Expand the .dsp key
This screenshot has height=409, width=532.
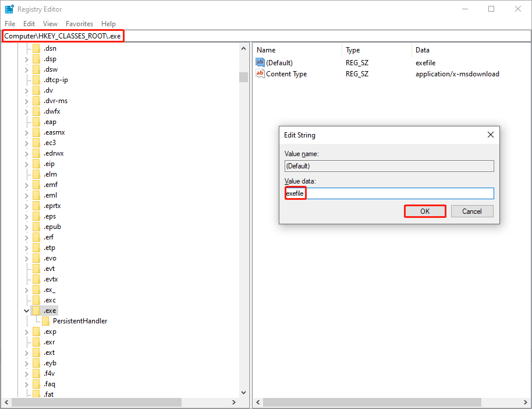26,59
